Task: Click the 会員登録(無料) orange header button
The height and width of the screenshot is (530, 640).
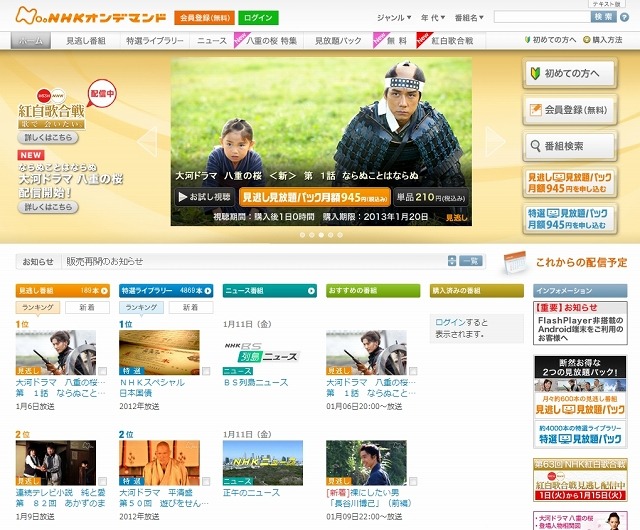Action: (204, 18)
